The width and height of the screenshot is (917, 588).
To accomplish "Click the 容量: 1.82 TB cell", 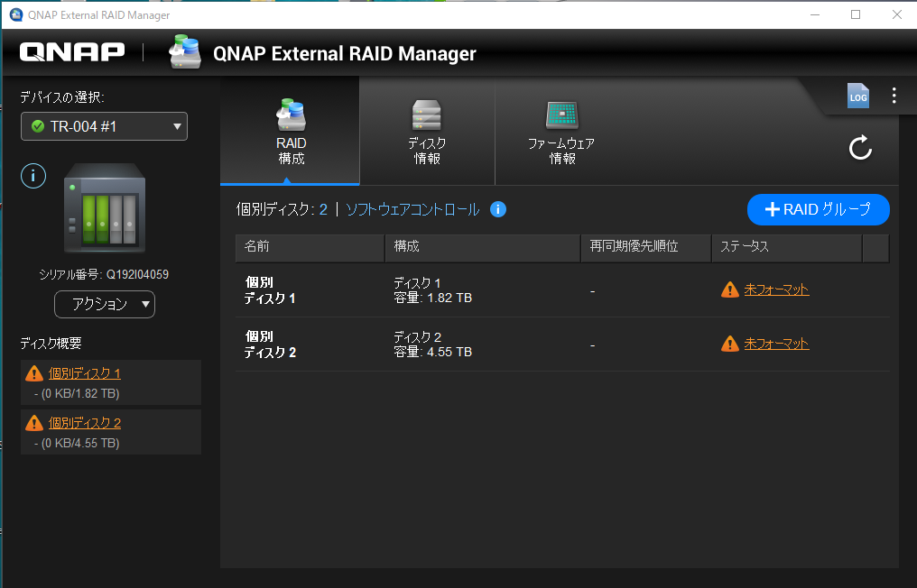I will 432,299.
